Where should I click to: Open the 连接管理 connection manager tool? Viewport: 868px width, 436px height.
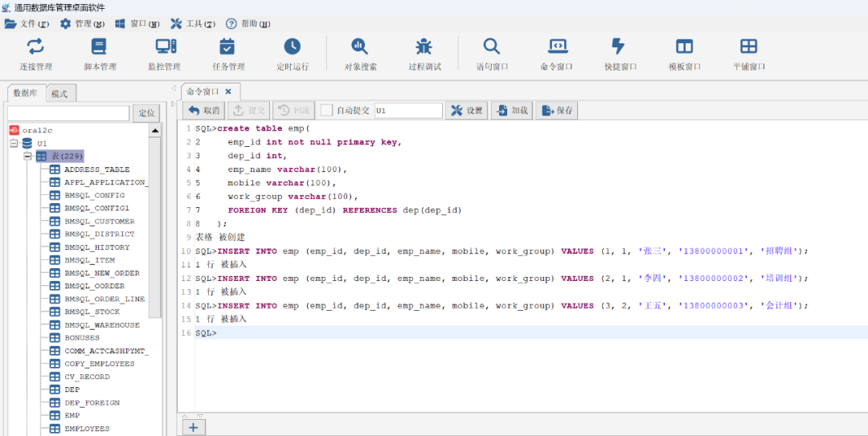coord(36,55)
